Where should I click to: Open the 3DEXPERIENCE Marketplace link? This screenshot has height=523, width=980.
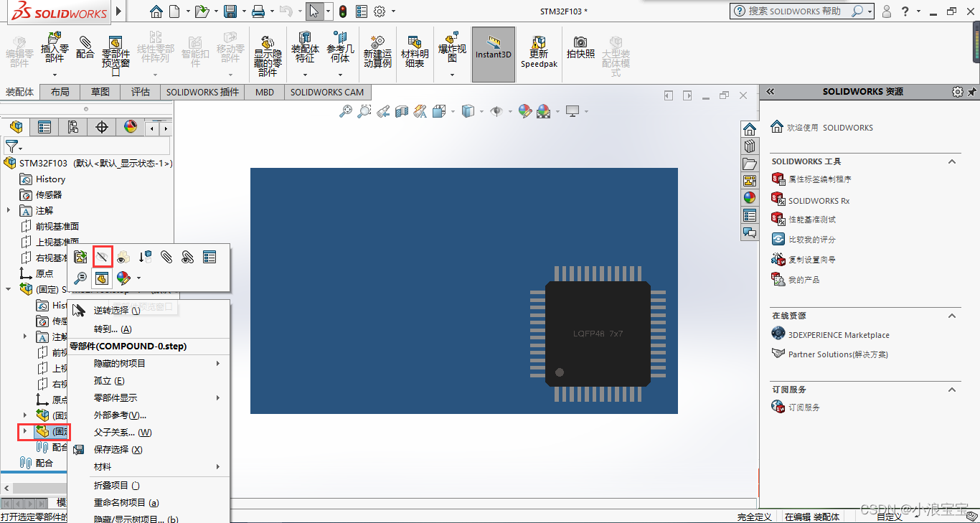(838, 334)
